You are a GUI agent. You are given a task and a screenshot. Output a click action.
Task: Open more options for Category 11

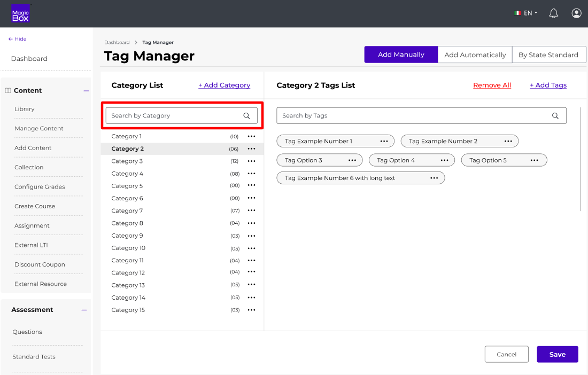point(251,260)
